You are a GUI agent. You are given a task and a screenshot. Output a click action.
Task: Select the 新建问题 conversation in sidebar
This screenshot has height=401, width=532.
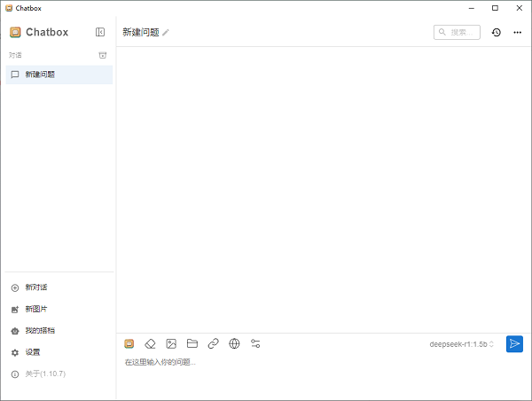[59, 75]
